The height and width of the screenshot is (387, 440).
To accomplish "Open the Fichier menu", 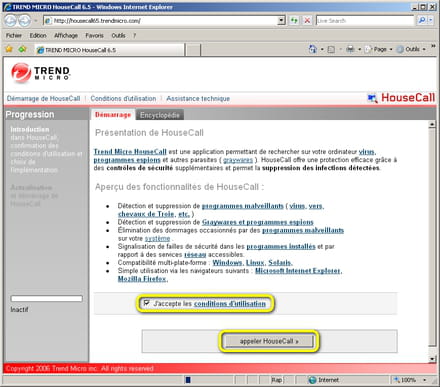I will (14, 35).
